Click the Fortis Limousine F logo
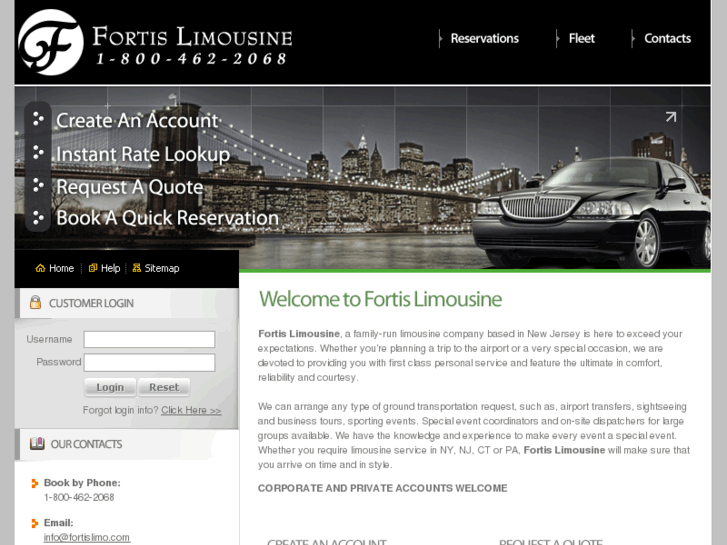The width and height of the screenshot is (727, 545). tap(51, 42)
